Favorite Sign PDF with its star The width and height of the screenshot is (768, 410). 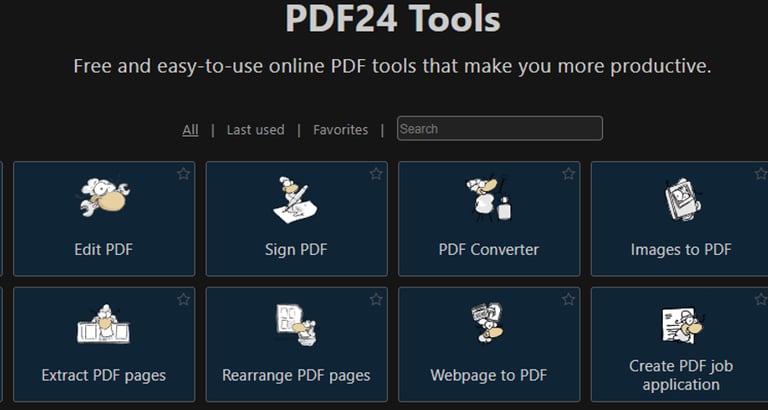[376, 174]
